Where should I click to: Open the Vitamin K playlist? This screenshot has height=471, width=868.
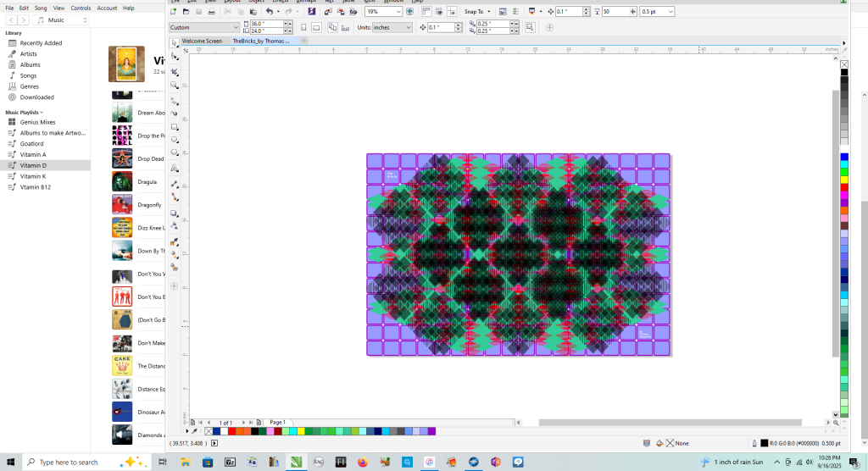(34, 176)
